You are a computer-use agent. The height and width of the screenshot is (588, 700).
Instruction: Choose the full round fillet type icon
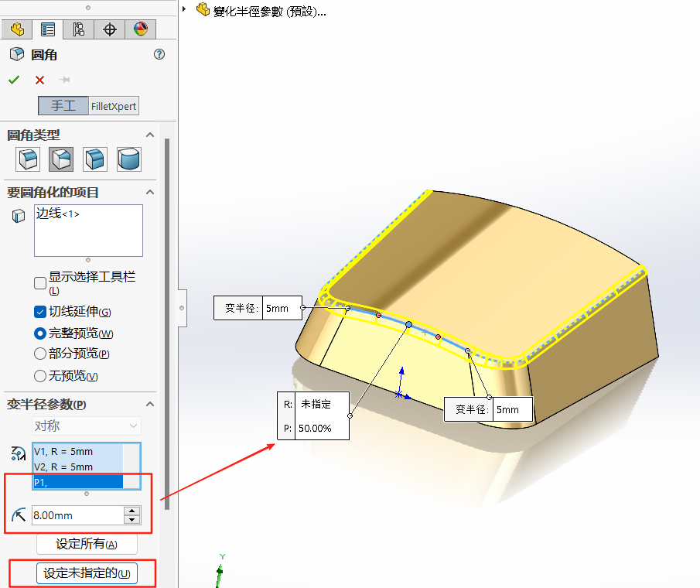tap(129, 159)
